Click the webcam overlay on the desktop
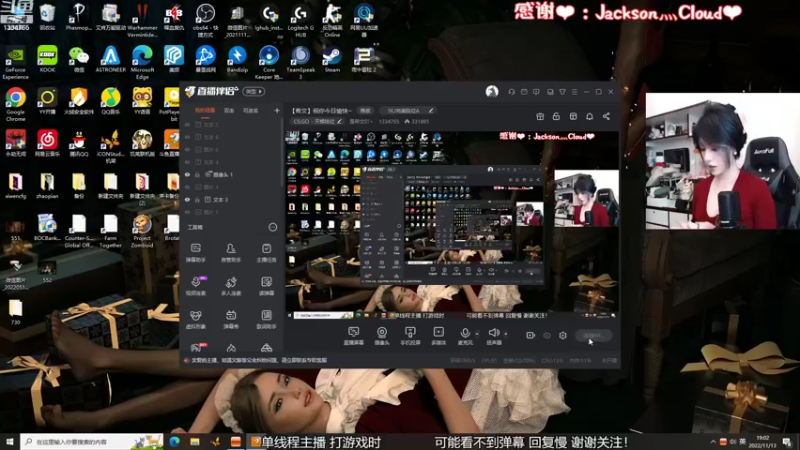800x450 pixels. (722, 161)
